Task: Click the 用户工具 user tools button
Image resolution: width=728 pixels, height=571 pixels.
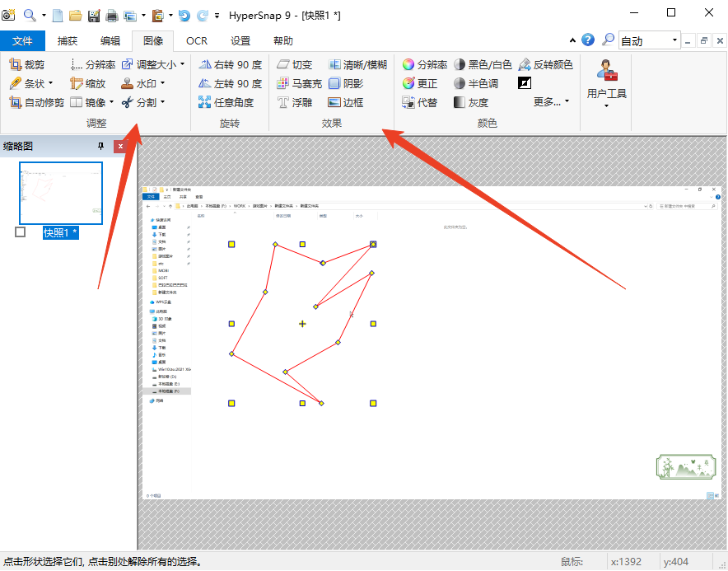Action: (607, 82)
